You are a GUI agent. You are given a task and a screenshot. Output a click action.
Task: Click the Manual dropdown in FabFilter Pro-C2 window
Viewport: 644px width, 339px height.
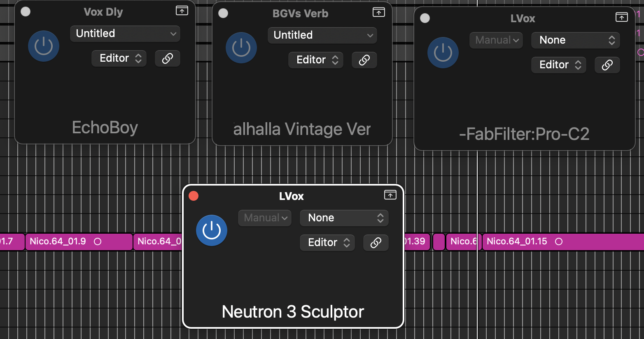(x=496, y=40)
